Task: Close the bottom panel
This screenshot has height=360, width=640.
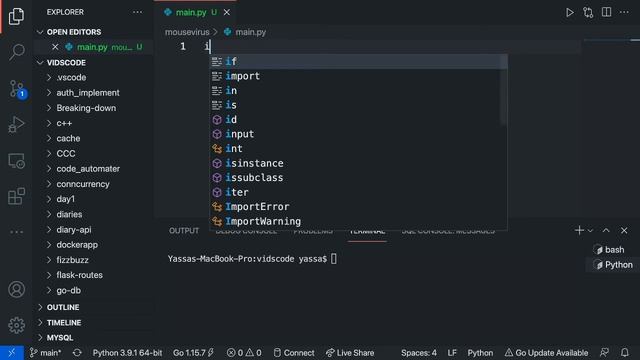Action: pos(624,231)
